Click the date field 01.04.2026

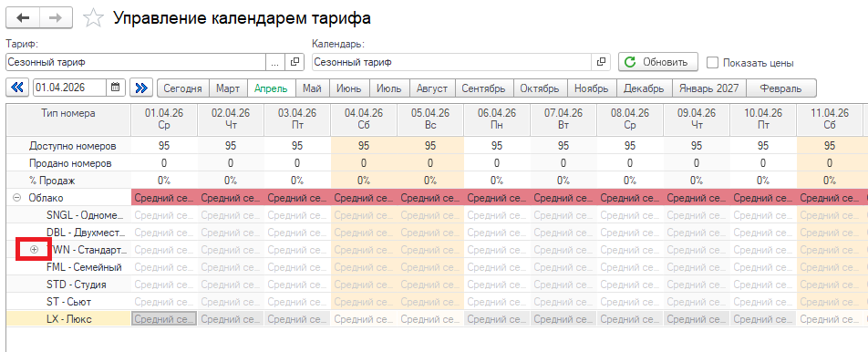point(70,88)
